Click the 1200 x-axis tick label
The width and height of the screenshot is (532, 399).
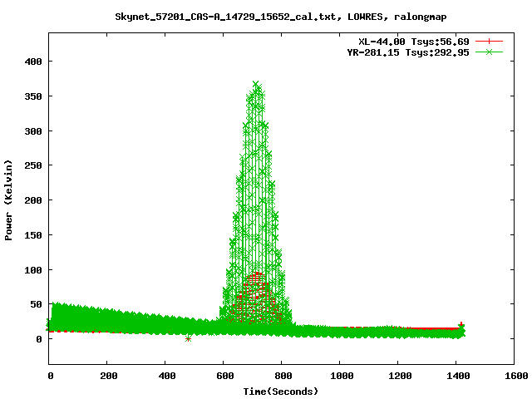(400, 376)
